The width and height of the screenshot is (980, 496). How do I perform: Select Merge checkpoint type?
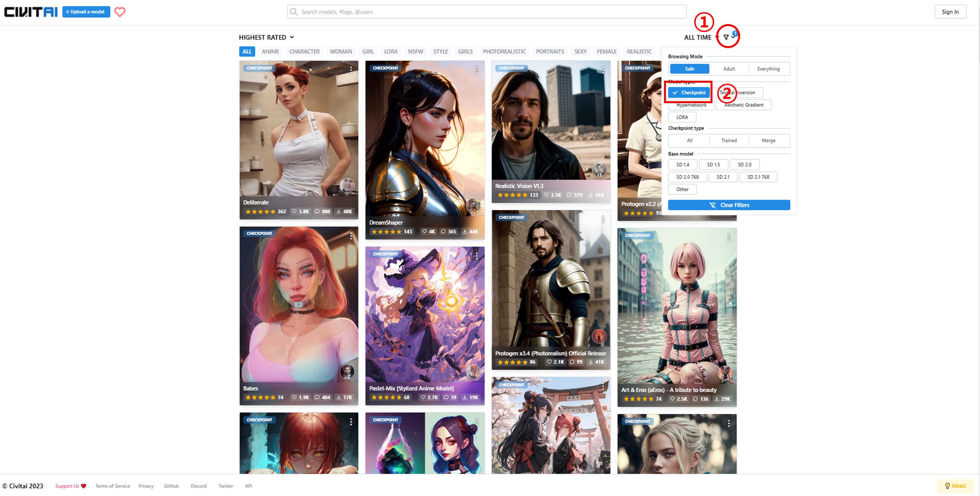768,140
